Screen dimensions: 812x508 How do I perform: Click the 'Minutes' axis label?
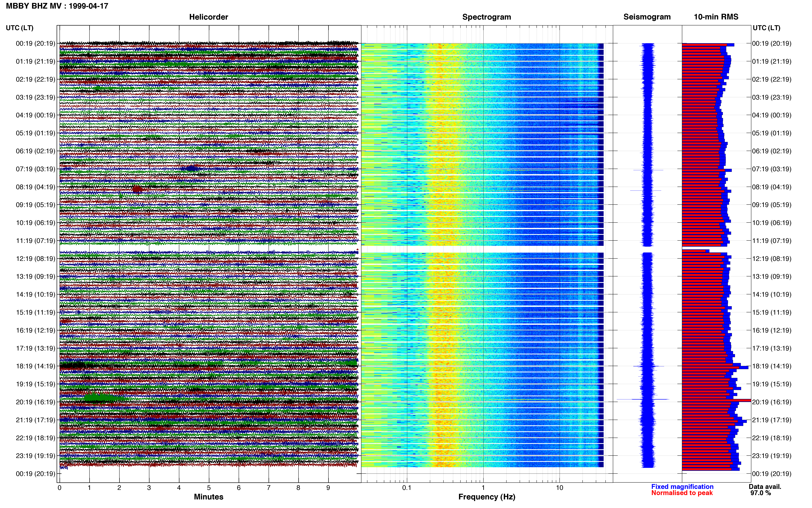(209, 497)
